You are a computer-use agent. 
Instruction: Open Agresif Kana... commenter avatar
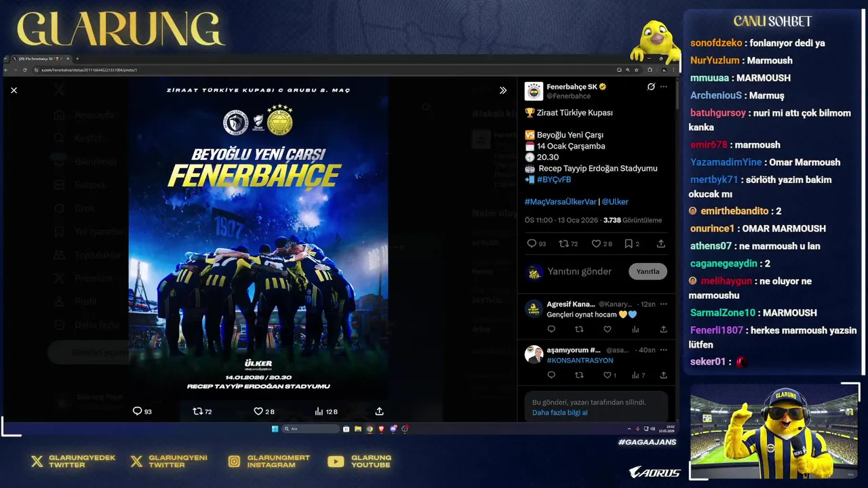[534, 308]
